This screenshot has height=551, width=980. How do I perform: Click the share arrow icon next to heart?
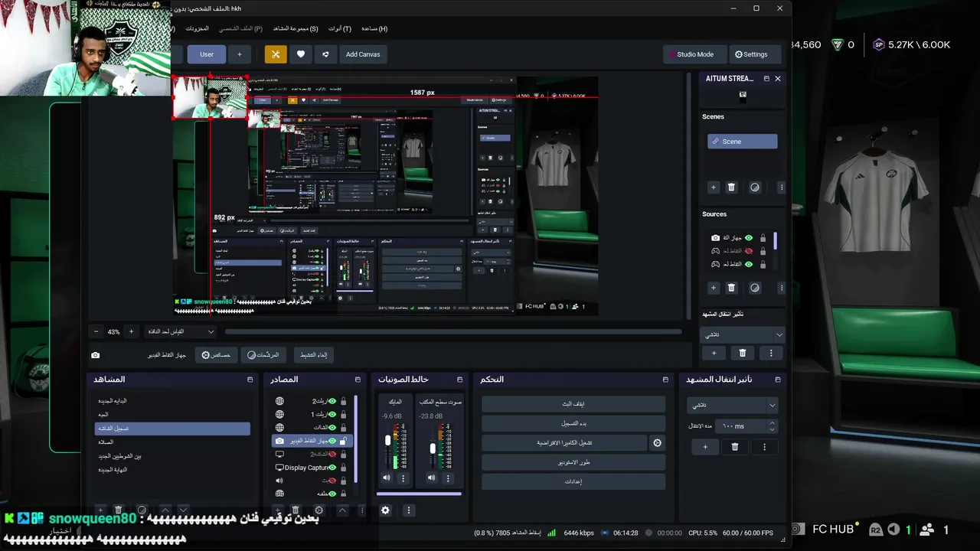click(x=325, y=54)
